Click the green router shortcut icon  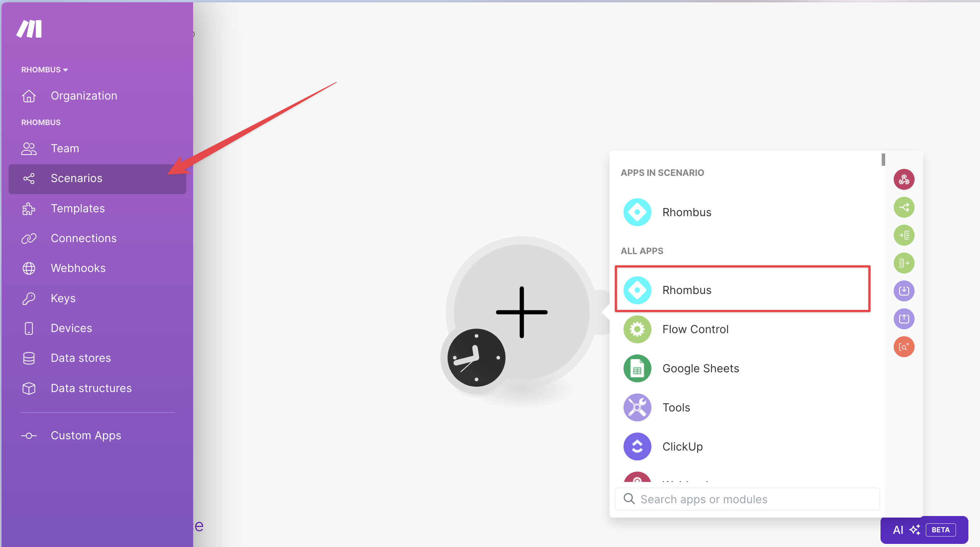pos(904,207)
